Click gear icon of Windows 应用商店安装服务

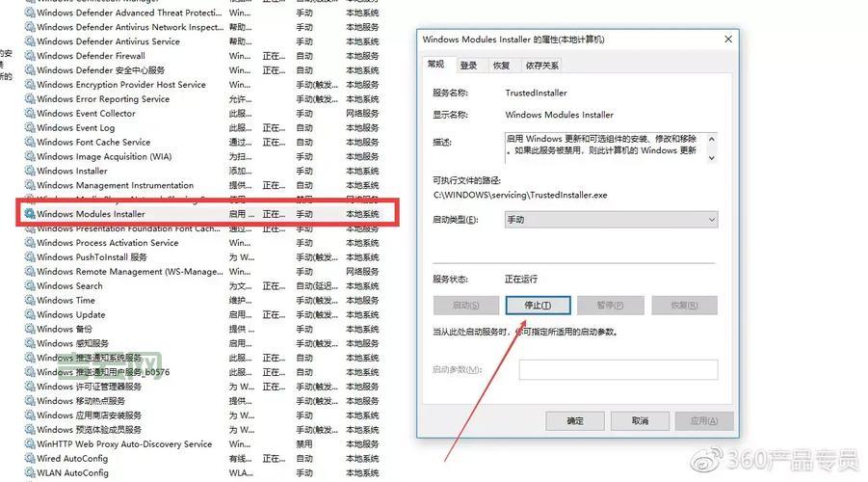coord(30,415)
